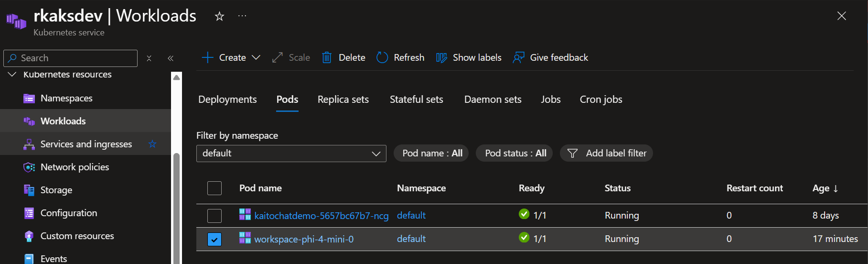The image size is (868, 264).
Task: Clear the sidebar search with X icon
Action: tap(149, 58)
